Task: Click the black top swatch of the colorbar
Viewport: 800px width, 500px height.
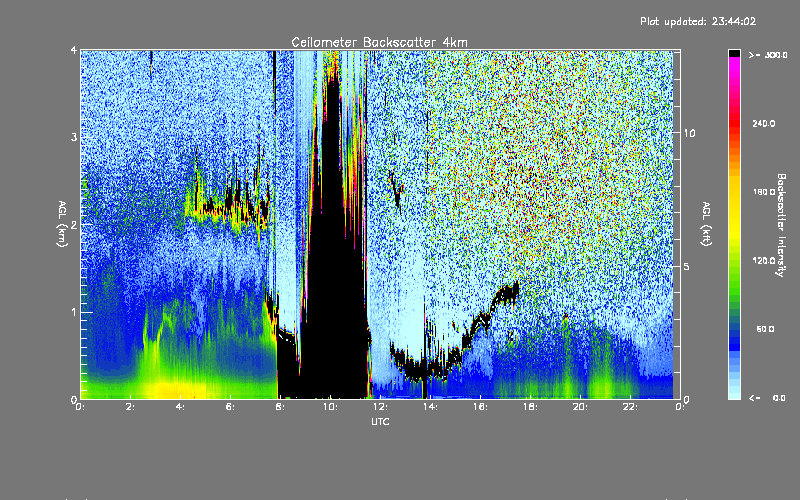Action: (x=734, y=53)
